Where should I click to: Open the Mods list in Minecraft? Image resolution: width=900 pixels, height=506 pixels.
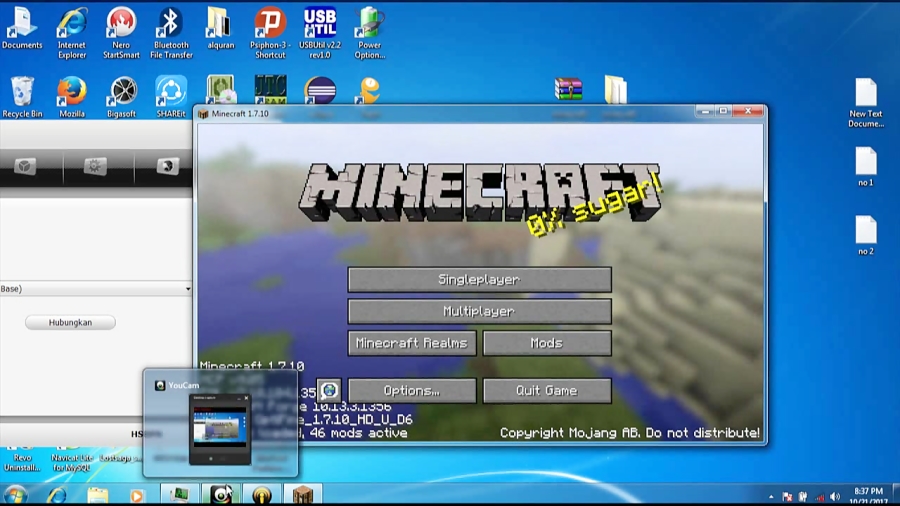(546, 343)
